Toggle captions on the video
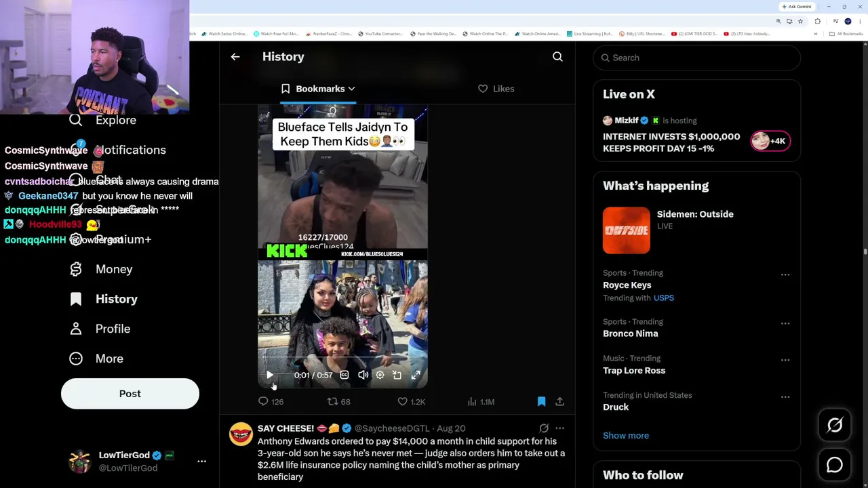This screenshot has height=488, width=868. pyautogui.click(x=344, y=375)
